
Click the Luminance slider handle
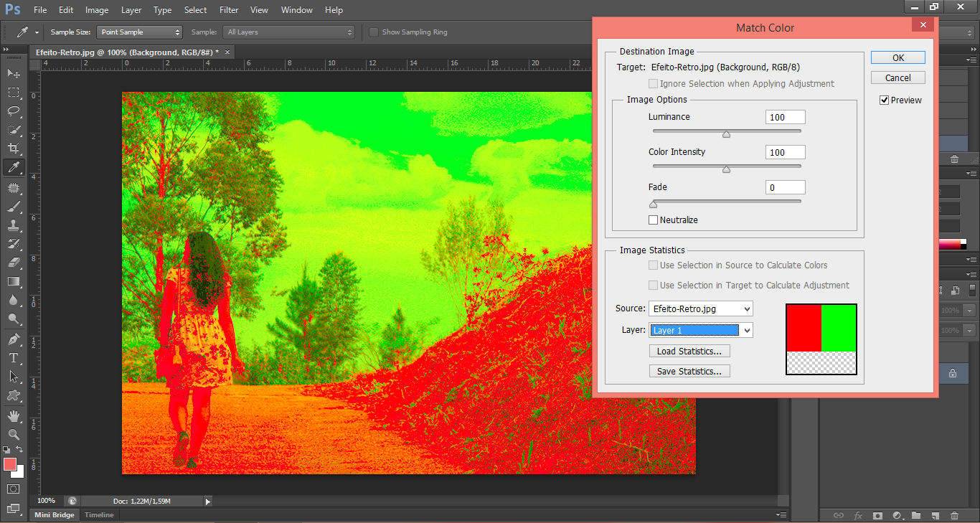coord(726,134)
